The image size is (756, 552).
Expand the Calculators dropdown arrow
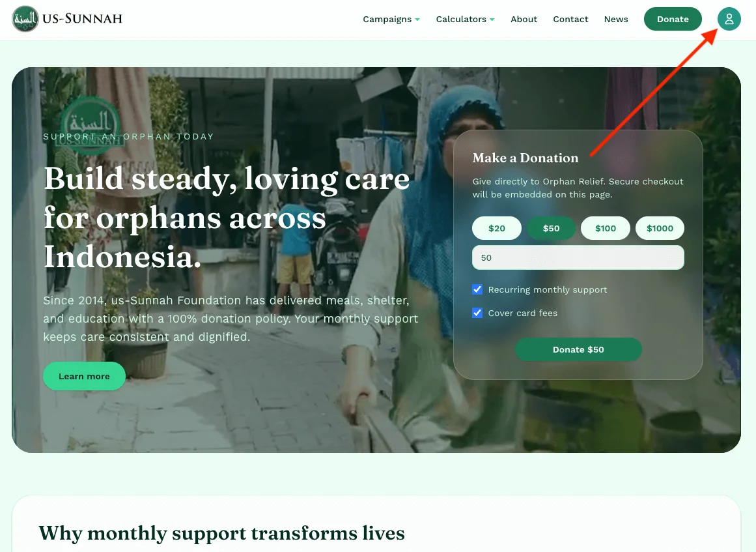coord(492,20)
